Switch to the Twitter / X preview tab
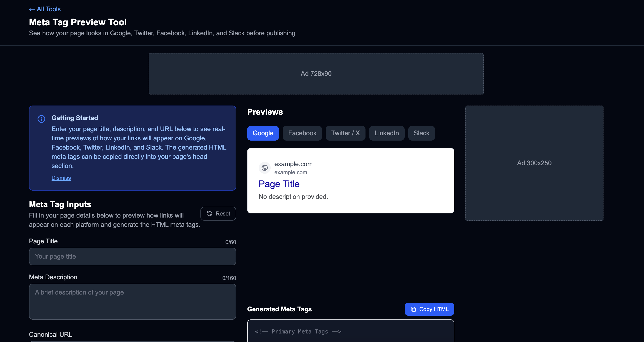 [345, 133]
